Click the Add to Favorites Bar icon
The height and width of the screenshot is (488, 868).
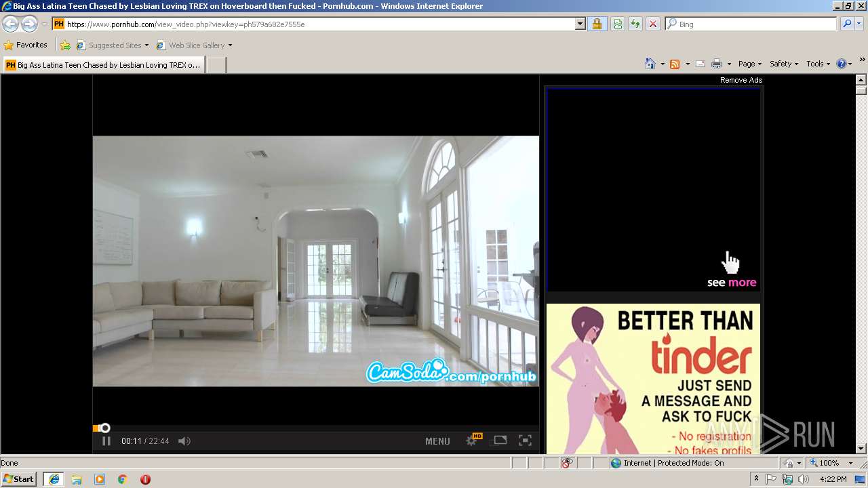tap(65, 45)
